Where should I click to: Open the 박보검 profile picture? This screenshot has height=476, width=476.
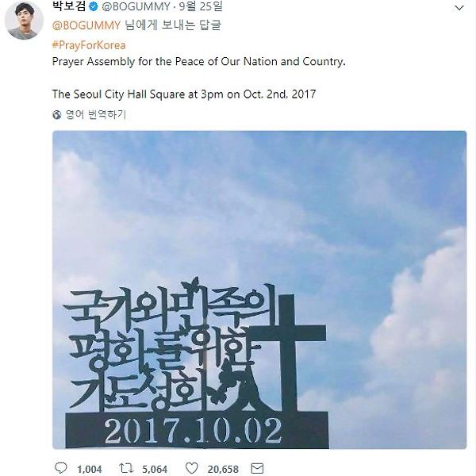24,20
